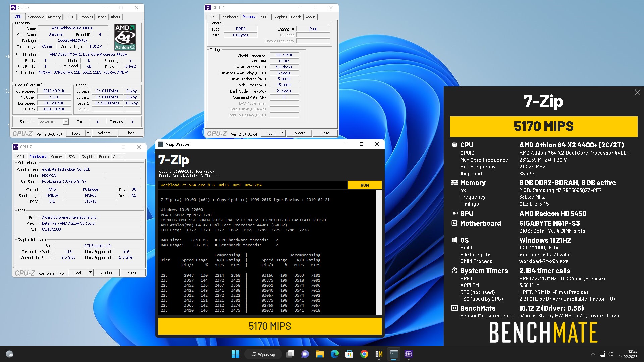Run the 7-Zip benchmark
This screenshot has height=362, width=644.
coord(365,185)
